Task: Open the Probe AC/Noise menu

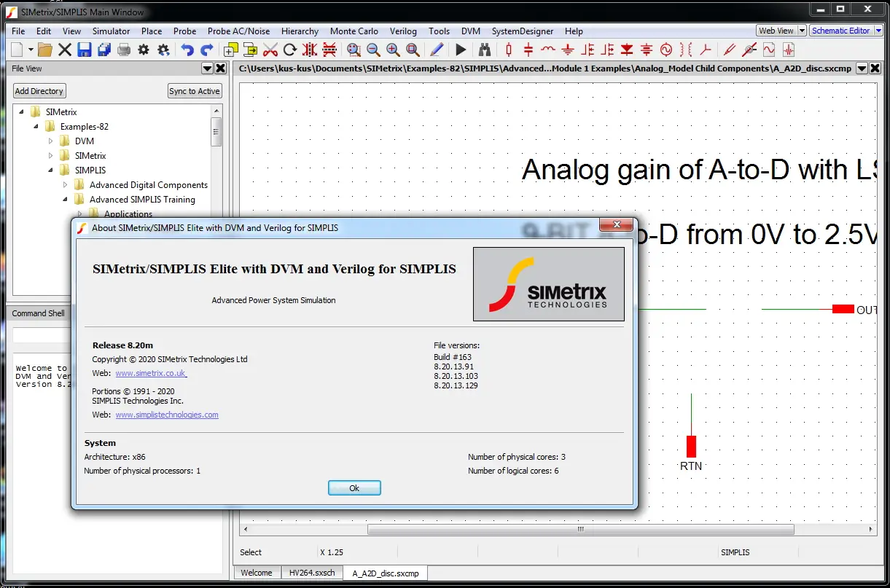Action: [x=238, y=31]
